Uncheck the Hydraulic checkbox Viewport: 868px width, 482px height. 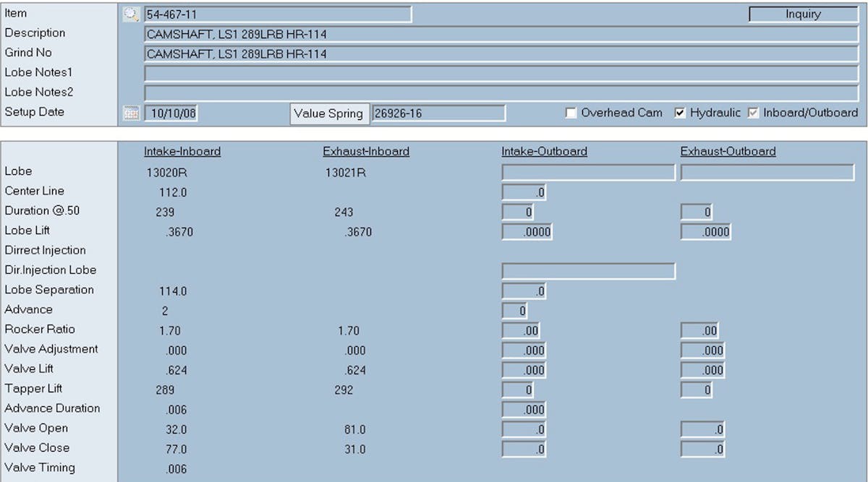point(680,113)
